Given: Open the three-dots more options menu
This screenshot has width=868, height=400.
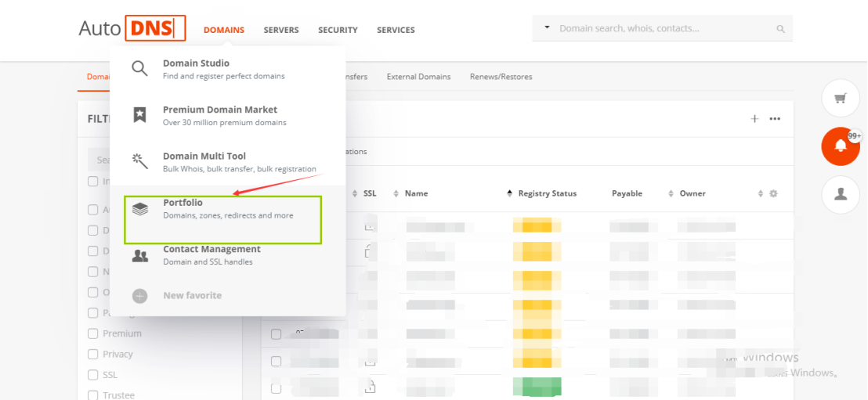Looking at the screenshot, I should click(775, 119).
